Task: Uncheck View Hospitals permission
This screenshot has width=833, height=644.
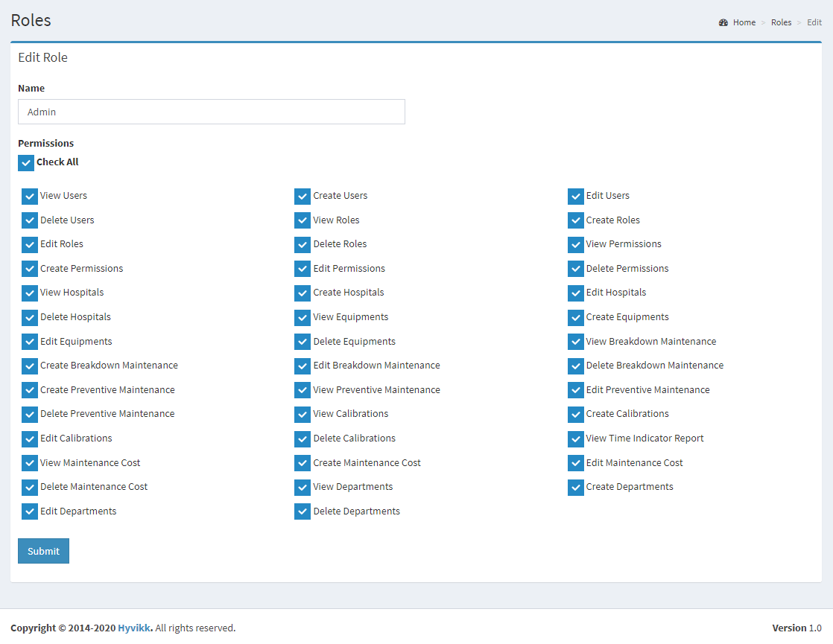Action: pyautogui.click(x=30, y=293)
